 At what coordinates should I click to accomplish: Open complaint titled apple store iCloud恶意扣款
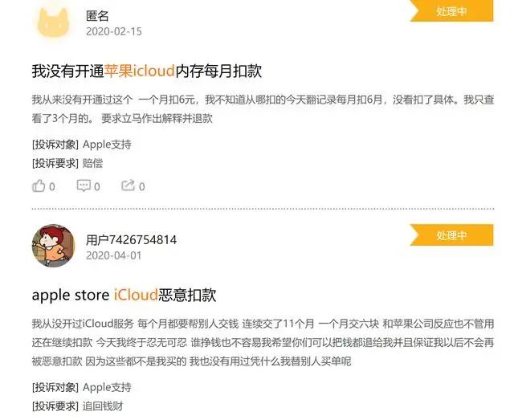click(x=124, y=295)
